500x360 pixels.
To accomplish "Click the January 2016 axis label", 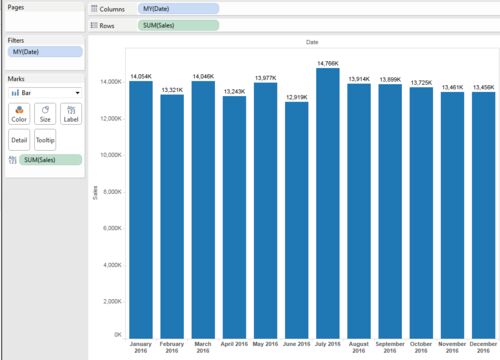I will click(141, 347).
